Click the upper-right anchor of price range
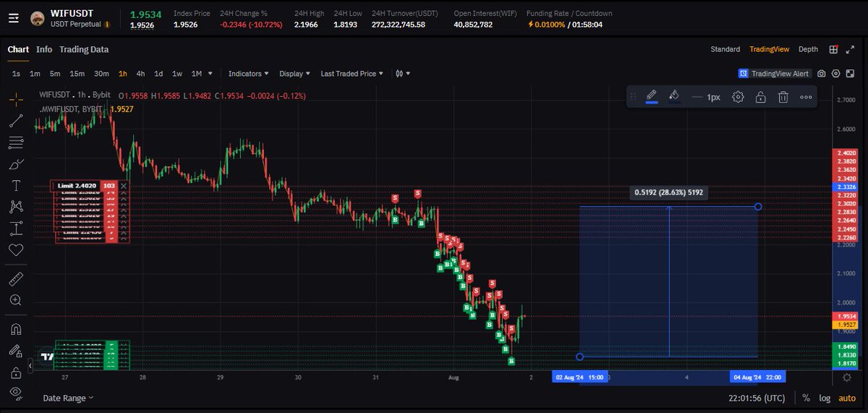868x413 pixels. [x=758, y=207]
